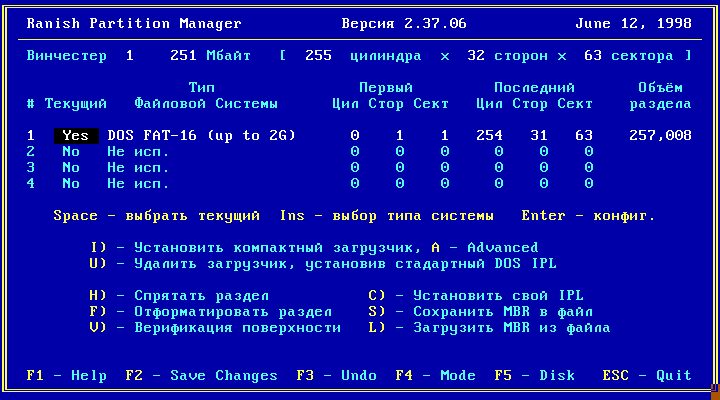The width and height of the screenshot is (720, 400).
Task: Select 'Не исп.' type in row 3
Action: [138, 168]
